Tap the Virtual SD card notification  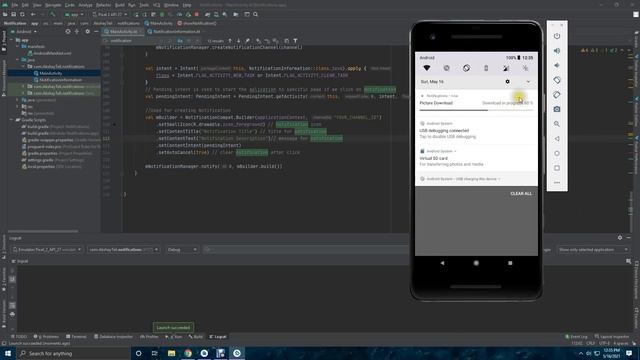click(x=476, y=158)
